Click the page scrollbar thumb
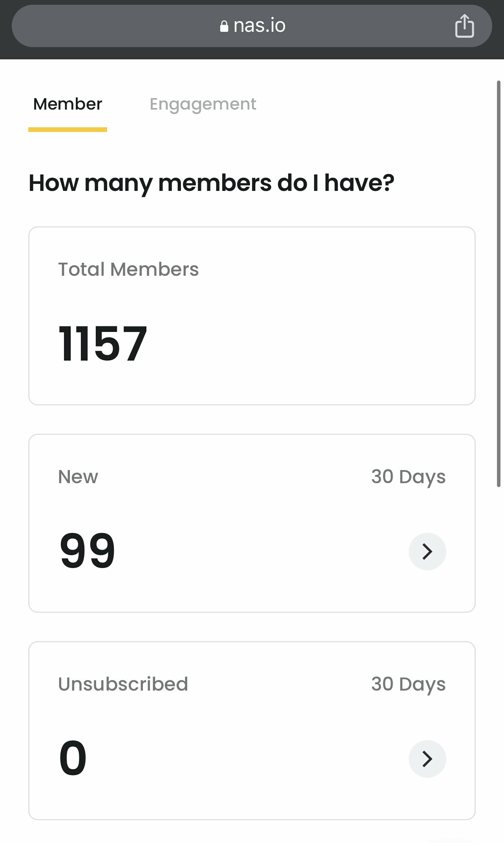The height and width of the screenshot is (843, 504). [x=499, y=283]
